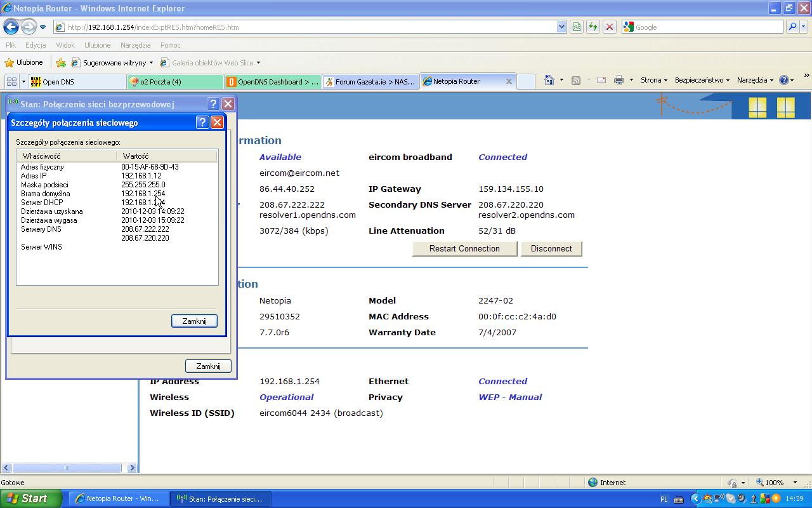Click the PL language indicator
Viewport: 812px width, 508px height.
[664, 499]
